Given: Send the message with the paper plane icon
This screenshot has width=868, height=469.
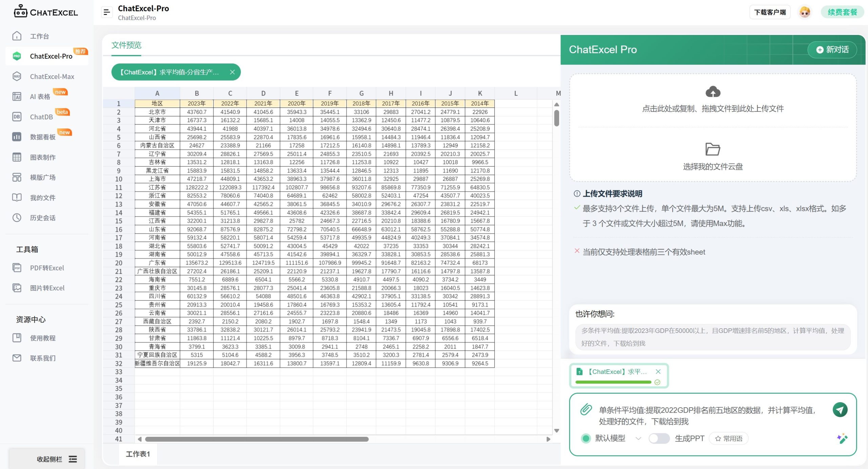Looking at the screenshot, I should point(840,410).
